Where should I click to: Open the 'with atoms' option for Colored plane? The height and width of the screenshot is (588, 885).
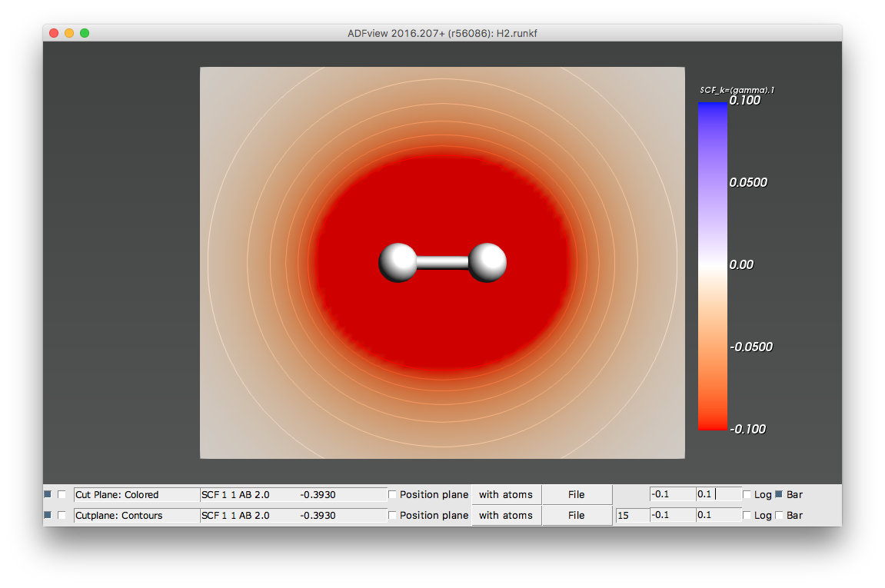pyautogui.click(x=506, y=494)
